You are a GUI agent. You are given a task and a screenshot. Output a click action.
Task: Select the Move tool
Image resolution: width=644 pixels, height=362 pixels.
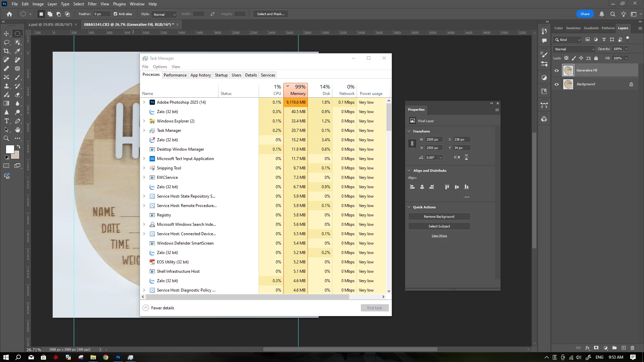point(6,34)
